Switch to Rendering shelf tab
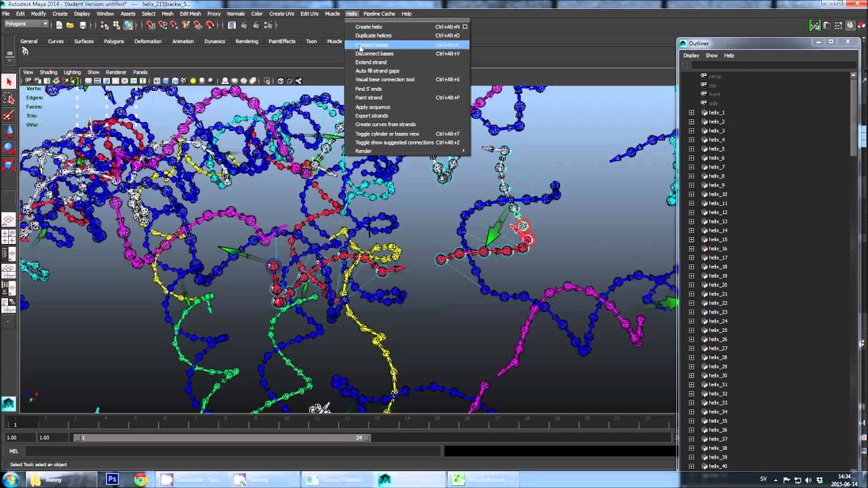Screen dimensions: 868x488 click(x=247, y=41)
